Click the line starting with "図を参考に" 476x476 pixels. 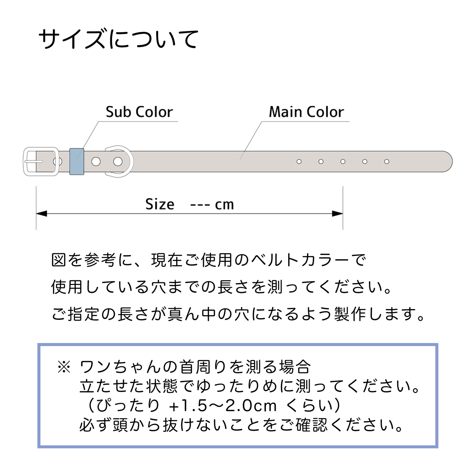coord(209,260)
